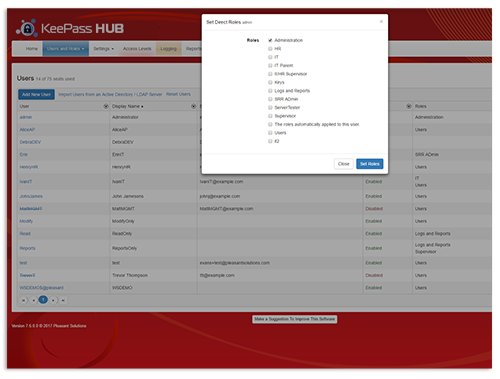Go to first page of users
Screen dimensions: 500x379
[x=23, y=300]
